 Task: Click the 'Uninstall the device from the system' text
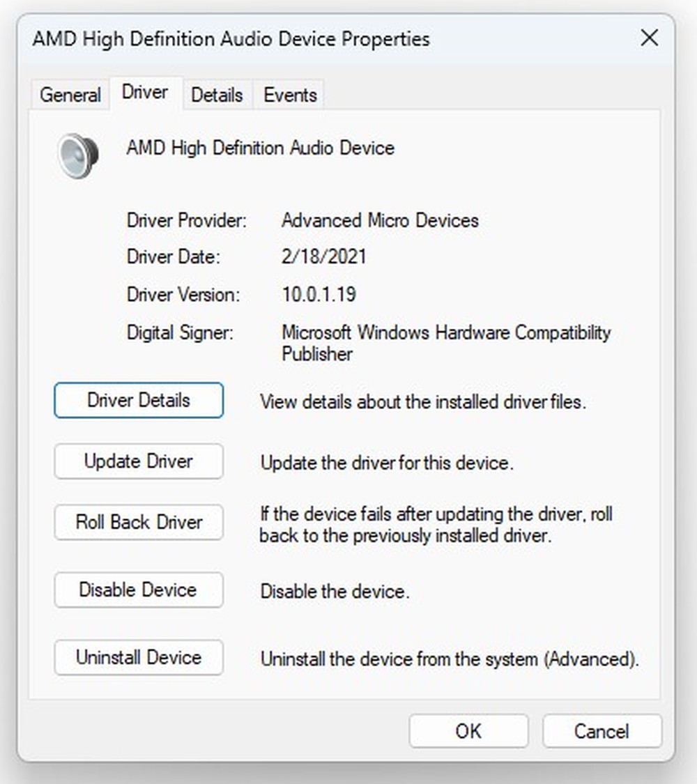pyautogui.click(x=450, y=659)
